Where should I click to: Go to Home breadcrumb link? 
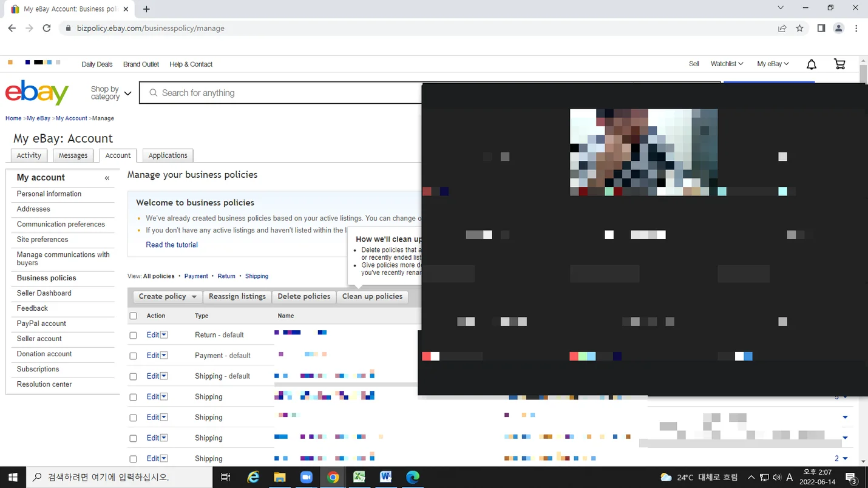pyautogui.click(x=13, y=118)
